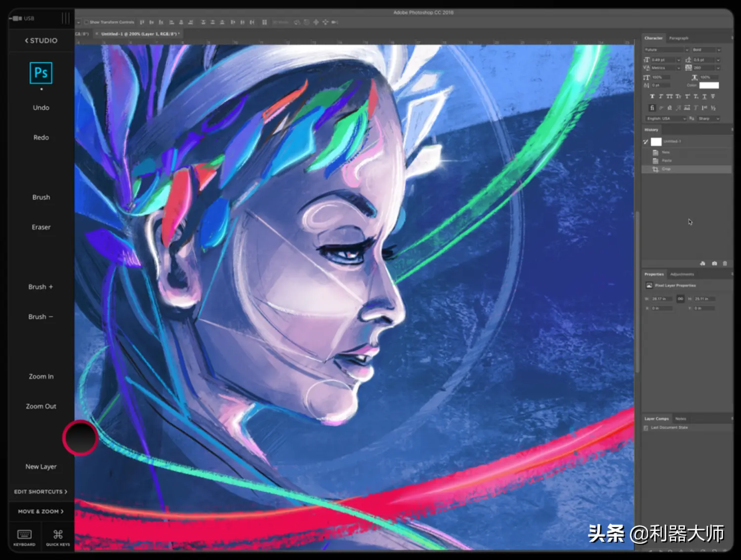
Task: Select the Untitled-1 history snapshot thumbnail
Action: 656,142
